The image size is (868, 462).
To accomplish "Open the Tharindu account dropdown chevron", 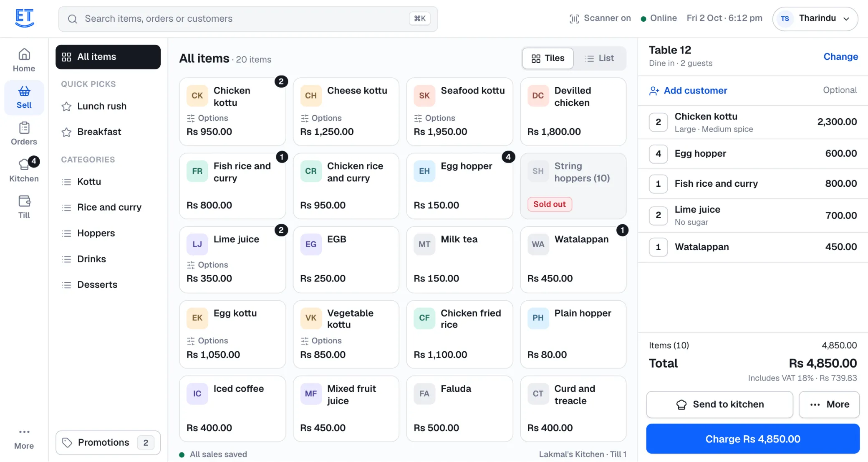I will click(x=846, y=19).
